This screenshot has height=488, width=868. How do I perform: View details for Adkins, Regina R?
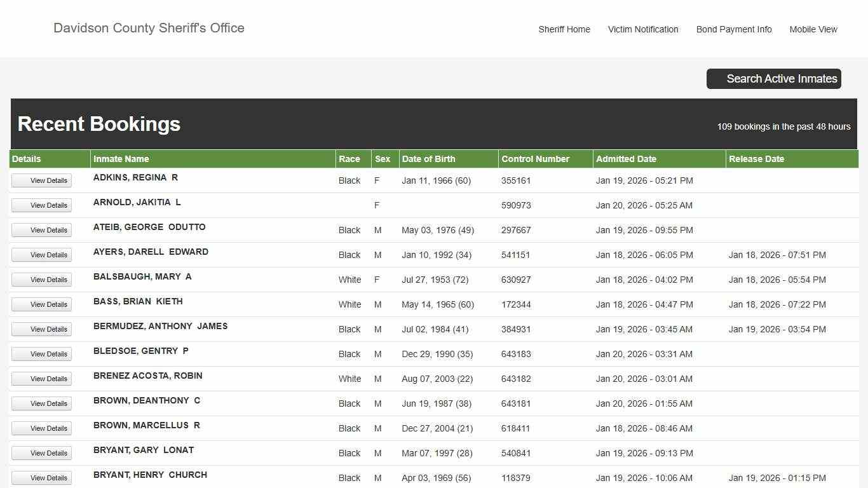[42, 180]
